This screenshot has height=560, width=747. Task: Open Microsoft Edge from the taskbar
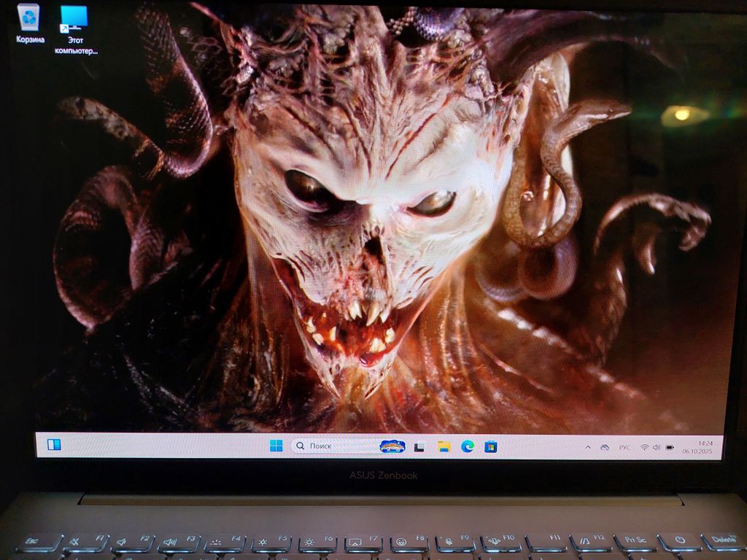(467, 446)
